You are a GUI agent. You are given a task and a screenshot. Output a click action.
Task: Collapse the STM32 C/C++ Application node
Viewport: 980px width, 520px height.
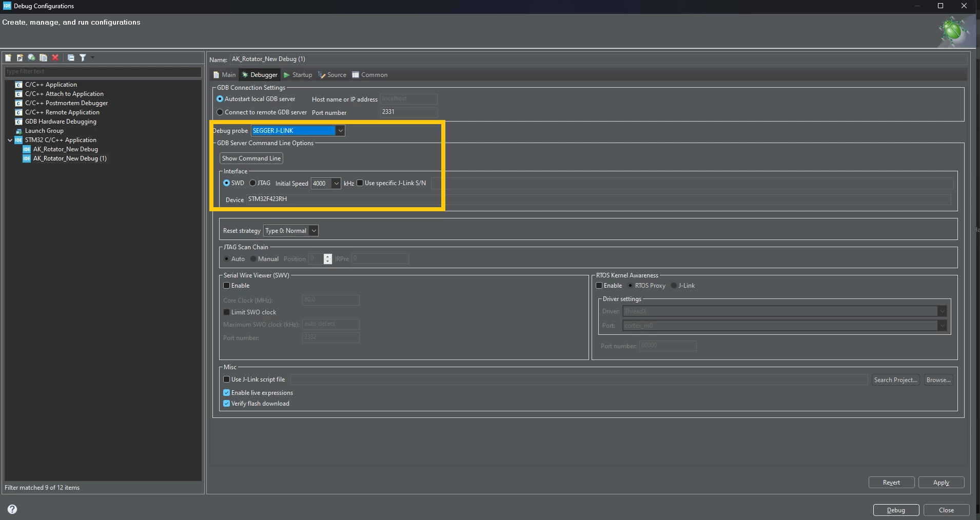10,140
